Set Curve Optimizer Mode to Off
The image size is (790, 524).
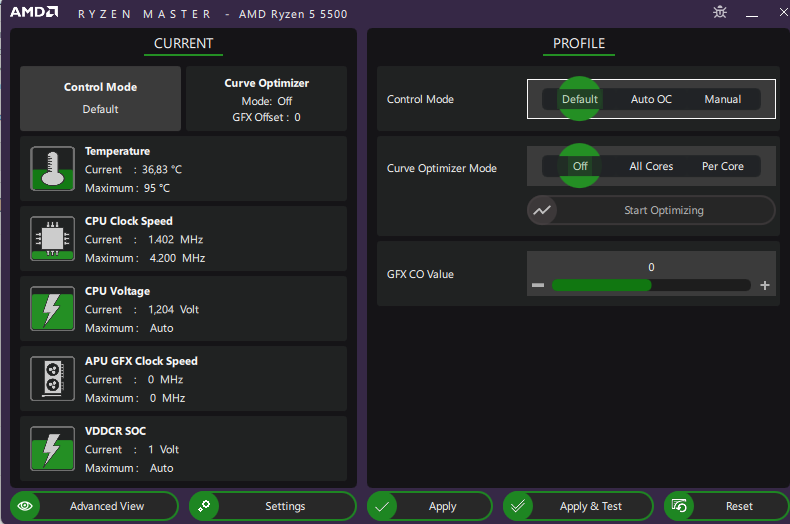coord(580,166)
